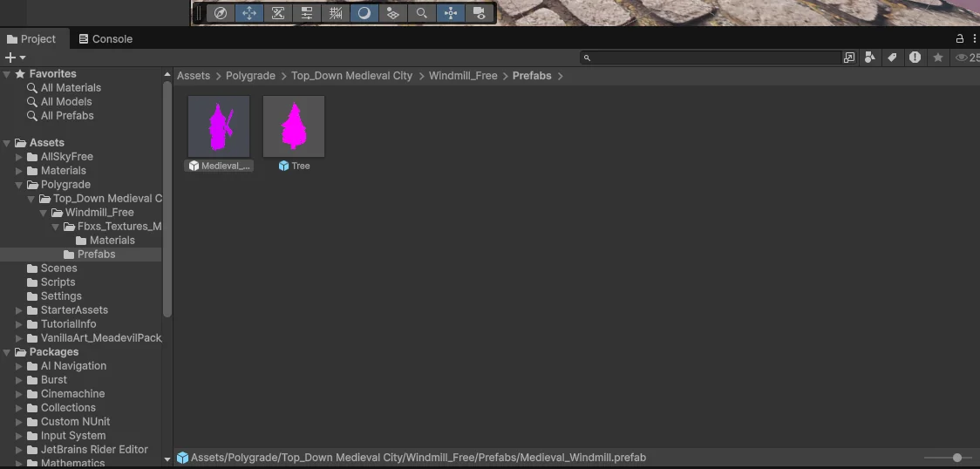Click the compass icon in scene toolbar
The height and width of the screenshot is (469, 980).
pyautogui.click(x=221, y=13)
